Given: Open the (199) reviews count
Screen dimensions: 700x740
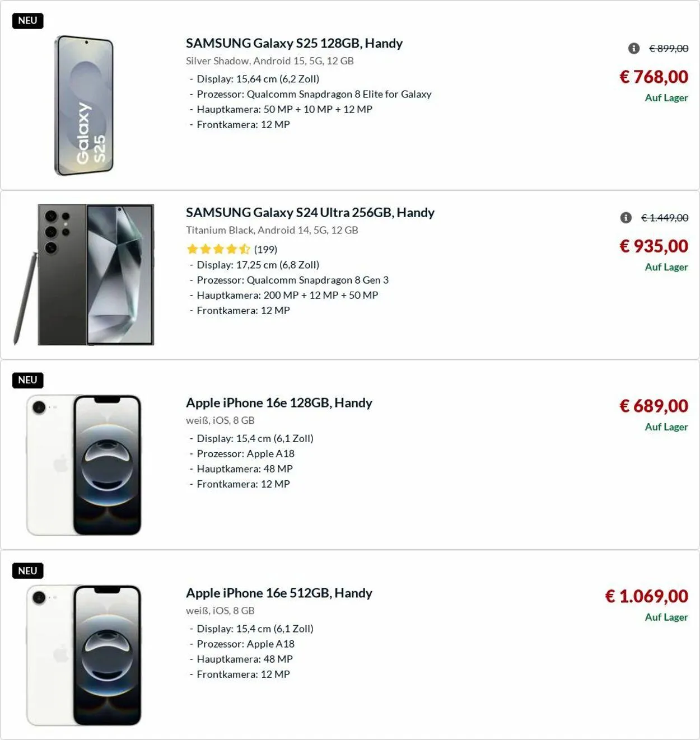Looking at the screenshot, I should (265, 249).
